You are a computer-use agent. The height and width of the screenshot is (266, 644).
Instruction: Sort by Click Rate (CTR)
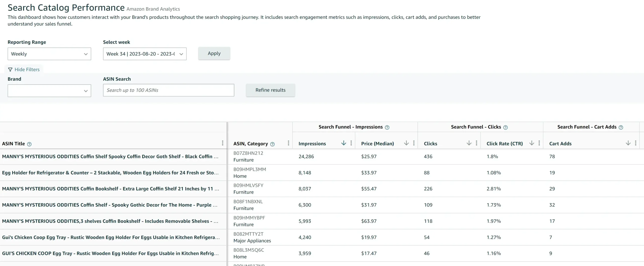coord(531,143)
